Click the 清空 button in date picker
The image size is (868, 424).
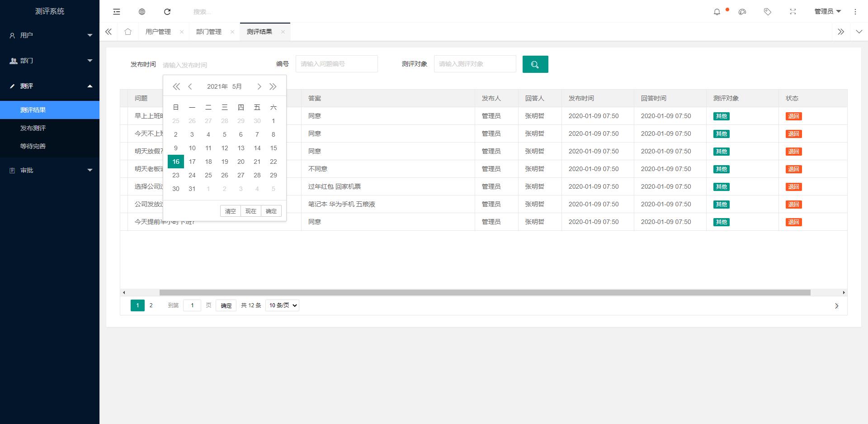231,211
